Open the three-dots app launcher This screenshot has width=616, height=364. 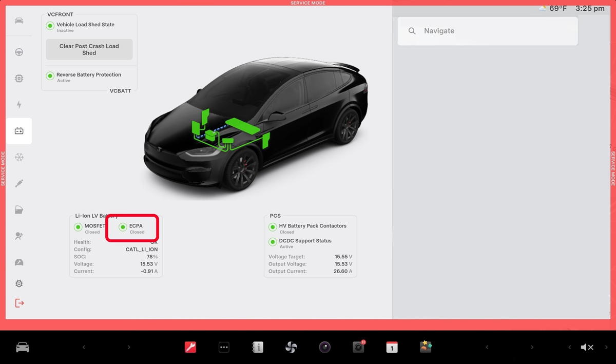(224, 347)
